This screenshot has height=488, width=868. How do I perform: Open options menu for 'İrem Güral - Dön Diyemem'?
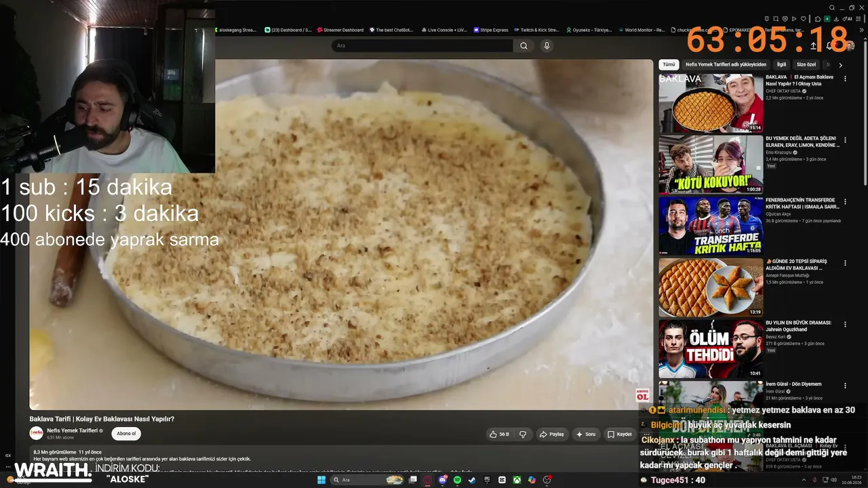click(845, 386)
